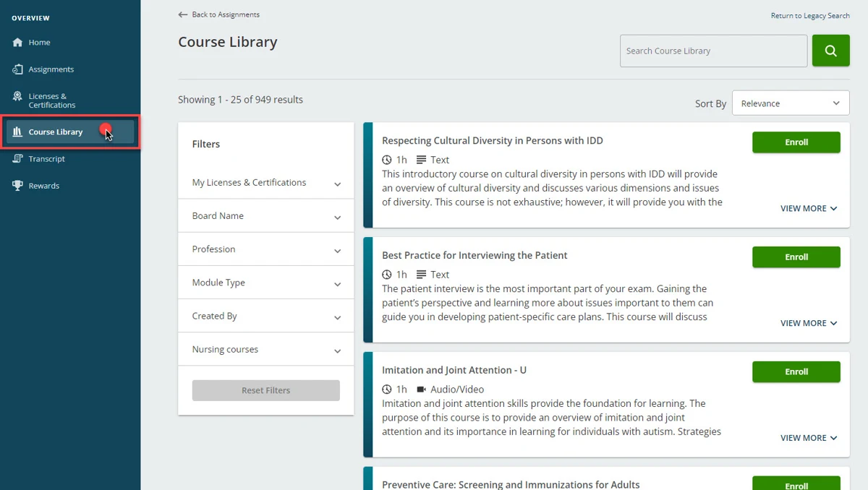Screen dimensions: 868x490
Task: Expand the Nursing courses filter
Action: (x=265, y=349)
